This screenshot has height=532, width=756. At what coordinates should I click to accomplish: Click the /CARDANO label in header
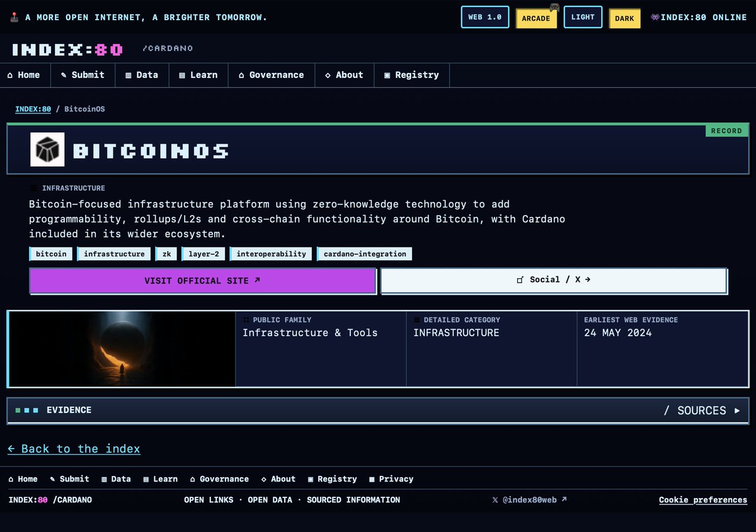168,48
